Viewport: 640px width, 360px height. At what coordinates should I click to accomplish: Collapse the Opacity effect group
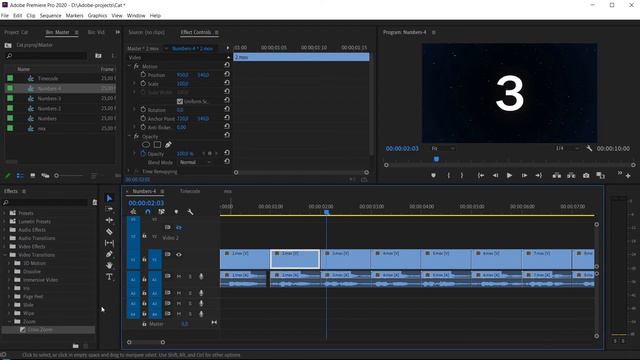(x=129, y=136)
